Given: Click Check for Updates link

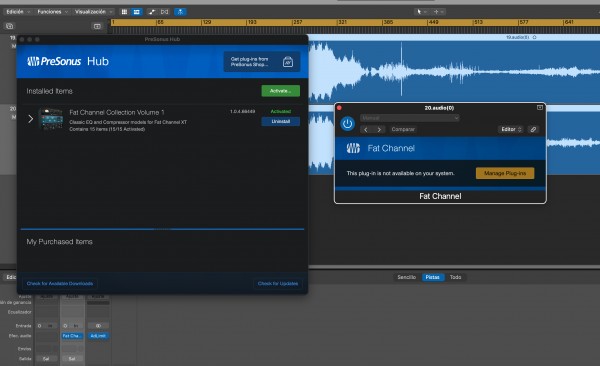Looking at the screenshot, I should click(278, 284).
